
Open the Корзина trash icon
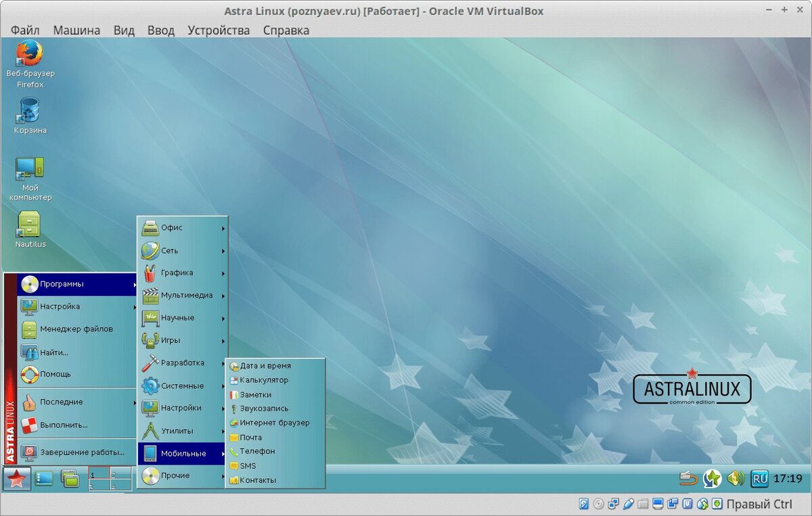pyautogui.click(x=28, y=112)
